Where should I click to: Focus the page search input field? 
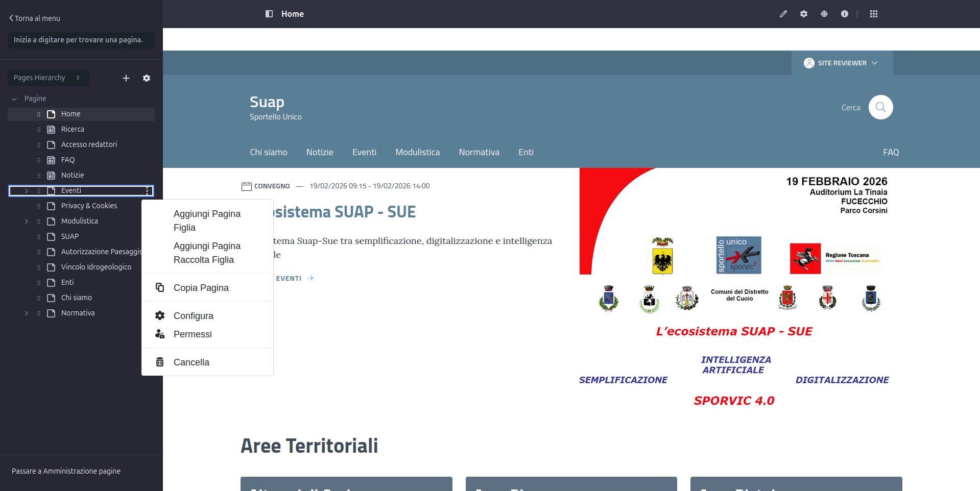[81, 40]
